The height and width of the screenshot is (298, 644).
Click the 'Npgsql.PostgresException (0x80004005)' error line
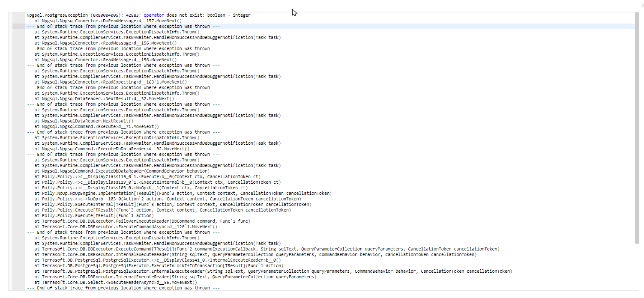point(138,15)
